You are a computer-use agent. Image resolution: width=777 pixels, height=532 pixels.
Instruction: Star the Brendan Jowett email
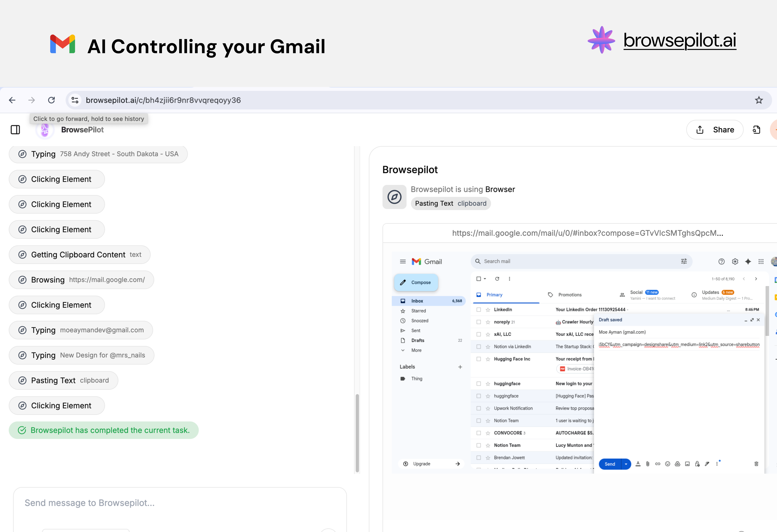(x=488, y=458)
